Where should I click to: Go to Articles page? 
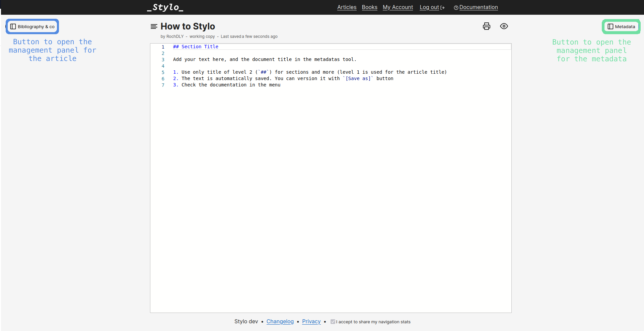(x=347, y=7)
